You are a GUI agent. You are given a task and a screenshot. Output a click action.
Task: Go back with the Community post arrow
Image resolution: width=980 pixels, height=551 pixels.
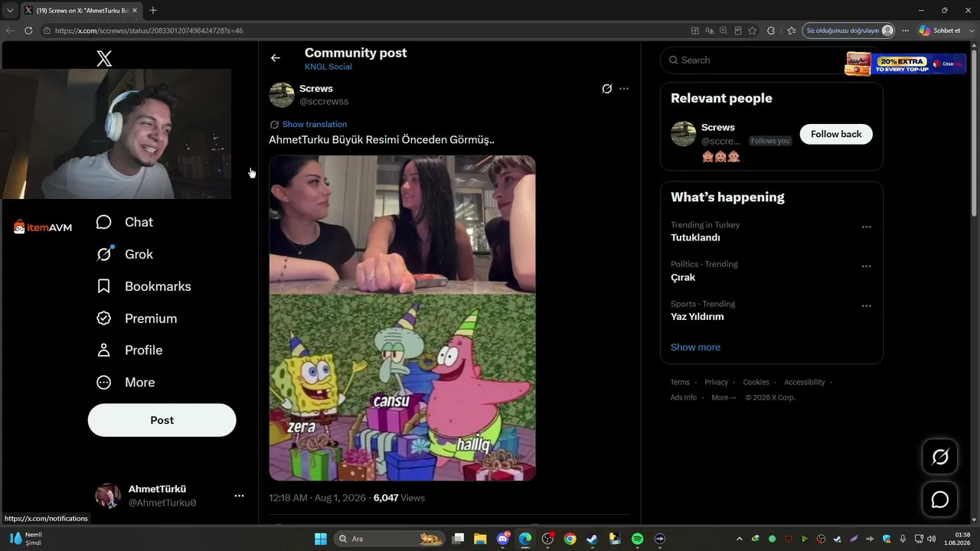coord(276,58)
